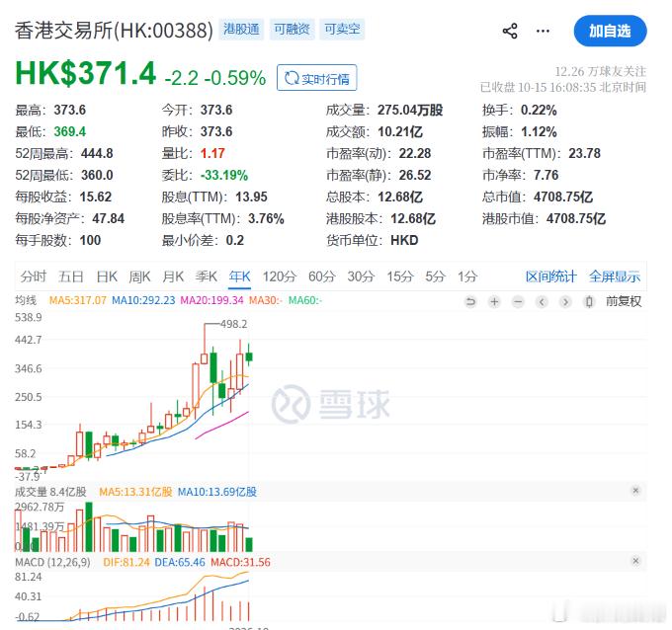Click the 加自选 button
Viewport: 672px width, 630px height.
tap(610, 31)
